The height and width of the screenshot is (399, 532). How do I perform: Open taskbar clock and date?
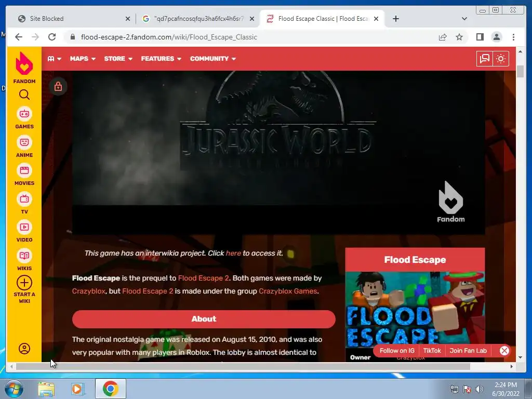click(506, 389)
